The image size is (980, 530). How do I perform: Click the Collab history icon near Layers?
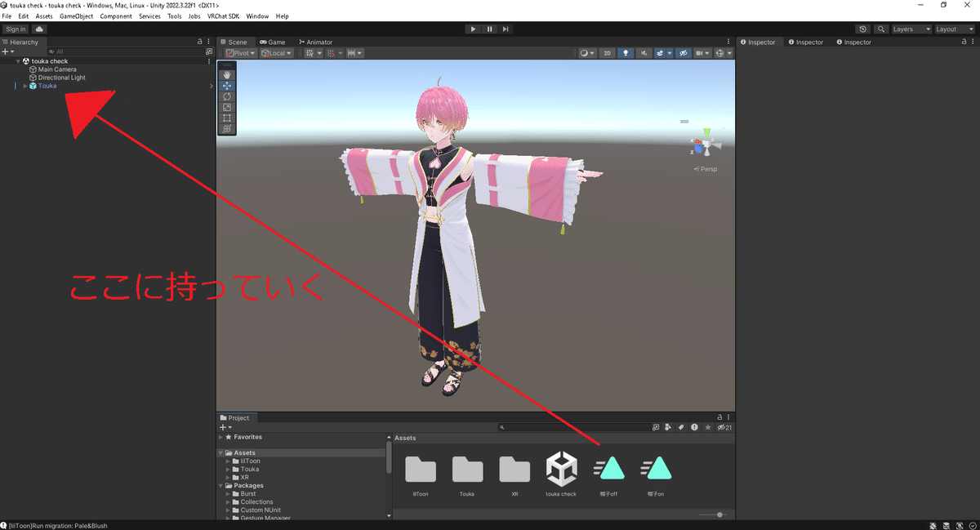(x=863, y=28)
